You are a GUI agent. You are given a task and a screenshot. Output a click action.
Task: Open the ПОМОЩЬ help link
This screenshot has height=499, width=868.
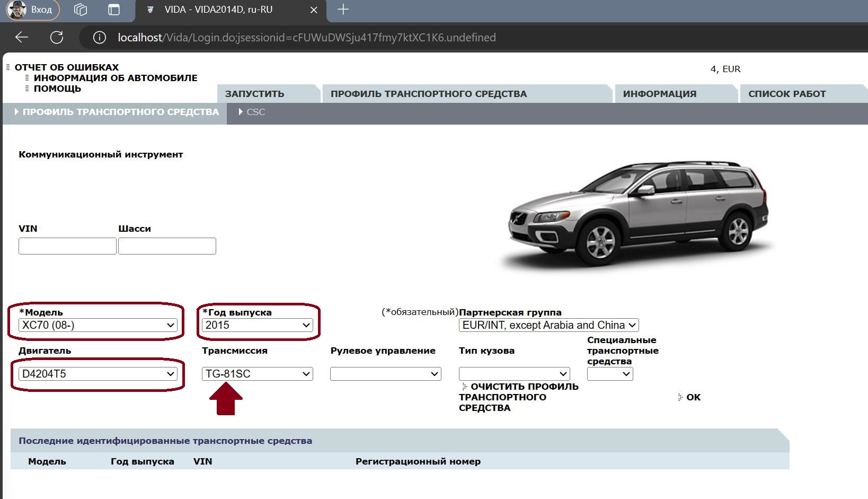pos(57,89)
